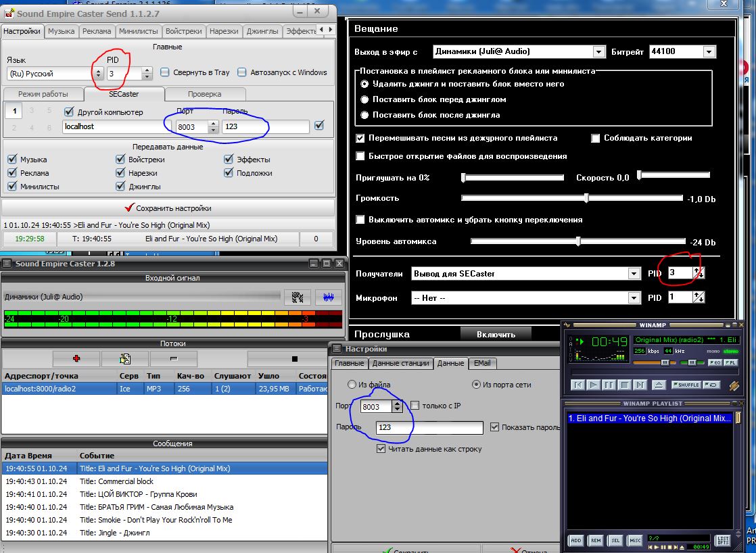Open input device settings gear in Caster

pos(297,297)
